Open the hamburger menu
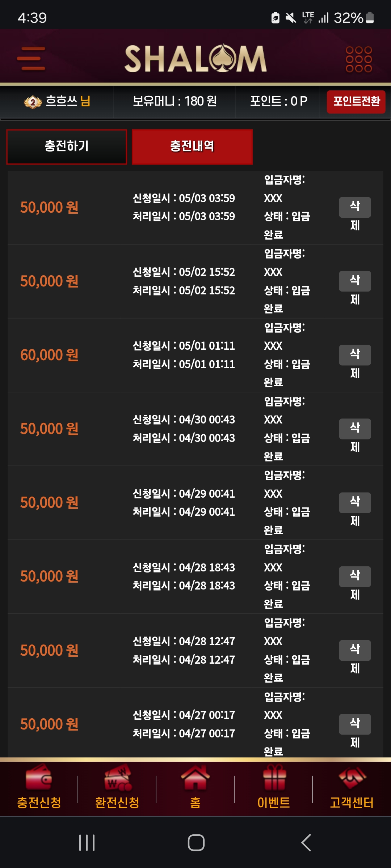 (x=31, y=59)
